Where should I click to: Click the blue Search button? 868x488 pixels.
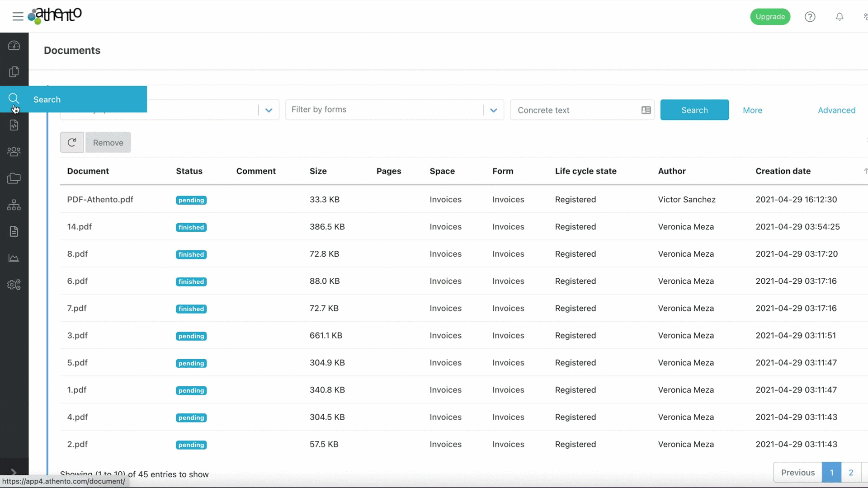pyautogui.click(x=694, y=110)
